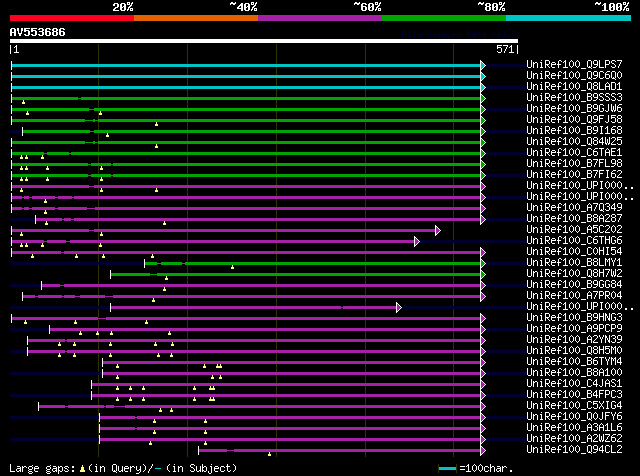Click the yellow gap marker under B9SSS3

(23, 102)
